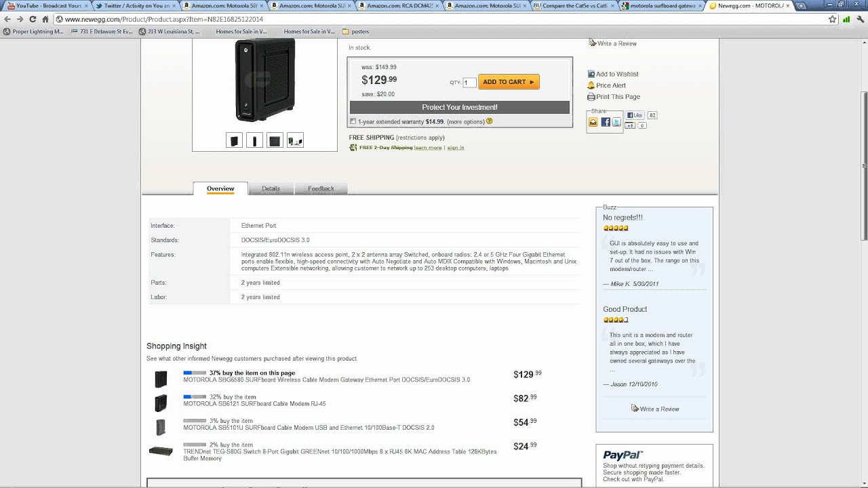Click the Google +1 button
This screenshot has width=868, height=488.
point(630,125)
